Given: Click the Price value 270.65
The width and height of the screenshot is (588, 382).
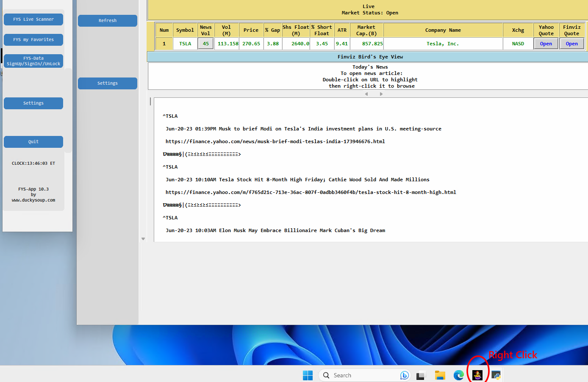Looking at the screenshot, I should coord(251,44).
